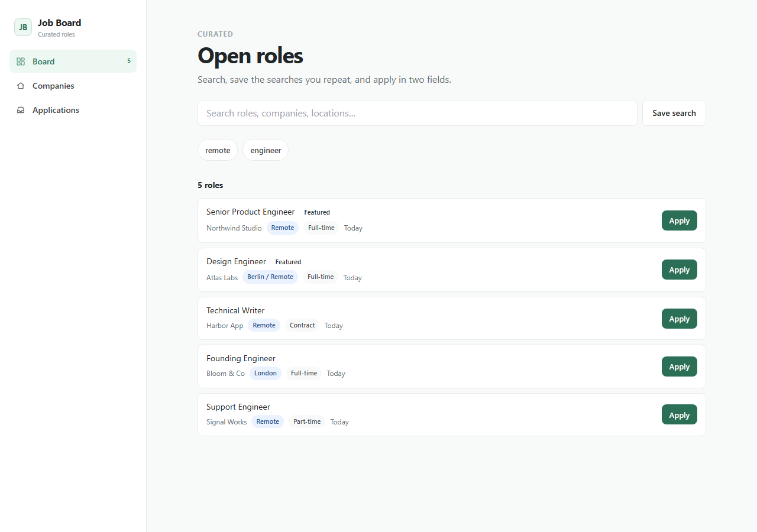
Task: Click the Open roles heading
Action: pyautogui.click(x=250, y=56)
